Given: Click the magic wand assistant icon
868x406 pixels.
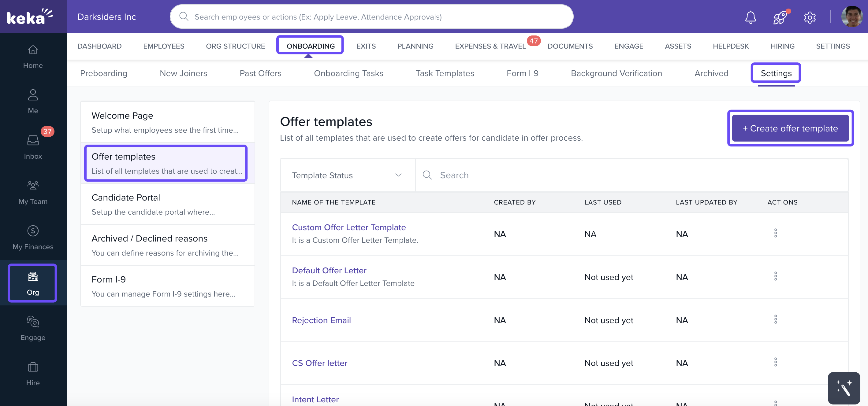Looking at the screenshot, I should coord(844,388).
